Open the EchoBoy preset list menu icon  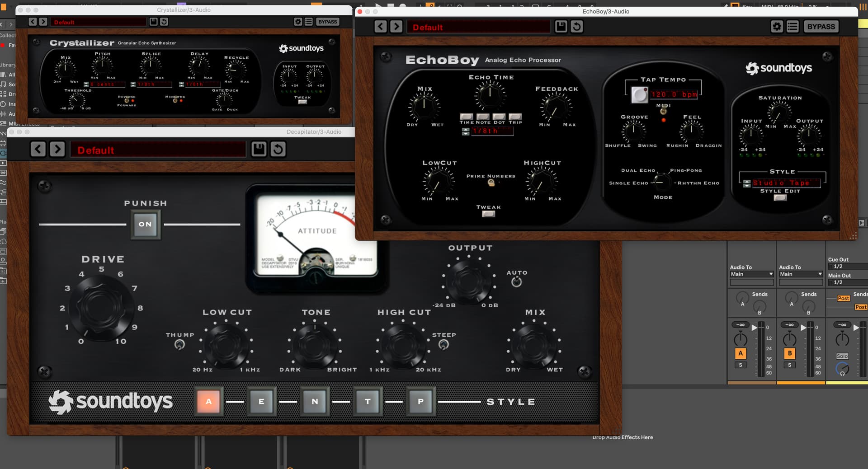click(x=793, y=27)
